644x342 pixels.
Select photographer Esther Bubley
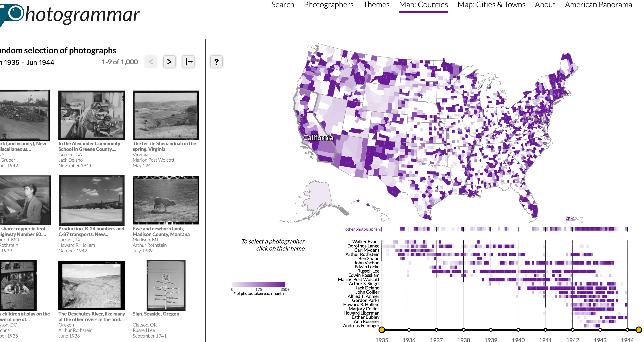(365, 317)
